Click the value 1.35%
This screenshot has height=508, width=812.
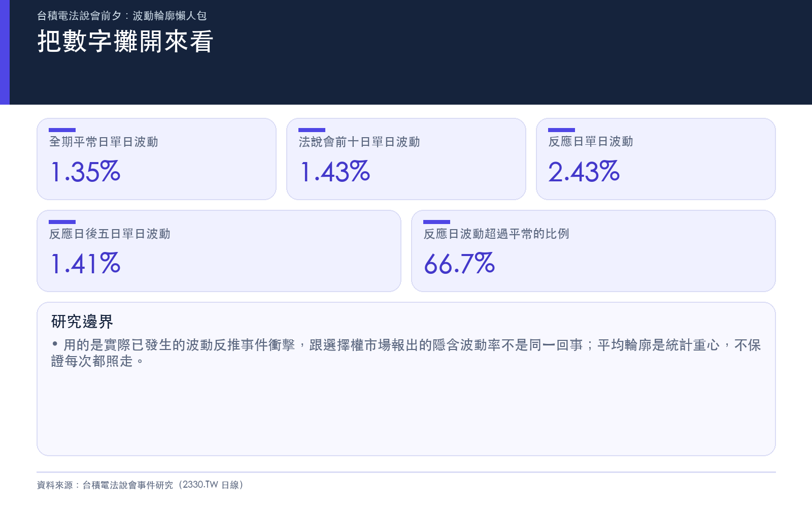(x=85, y=172)
